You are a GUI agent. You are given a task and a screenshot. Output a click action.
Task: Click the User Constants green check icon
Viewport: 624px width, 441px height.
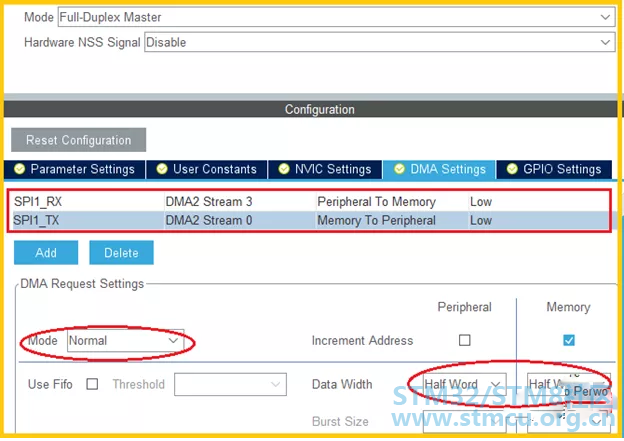click(x=162, y=169)
